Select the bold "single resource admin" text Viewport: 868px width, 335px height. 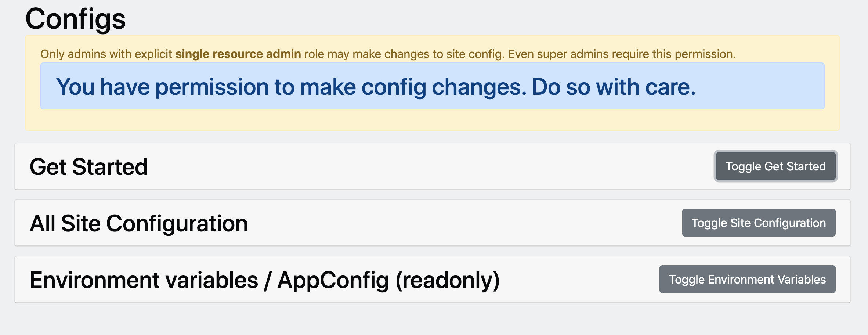pyautogui.click(x=238, y=54)
